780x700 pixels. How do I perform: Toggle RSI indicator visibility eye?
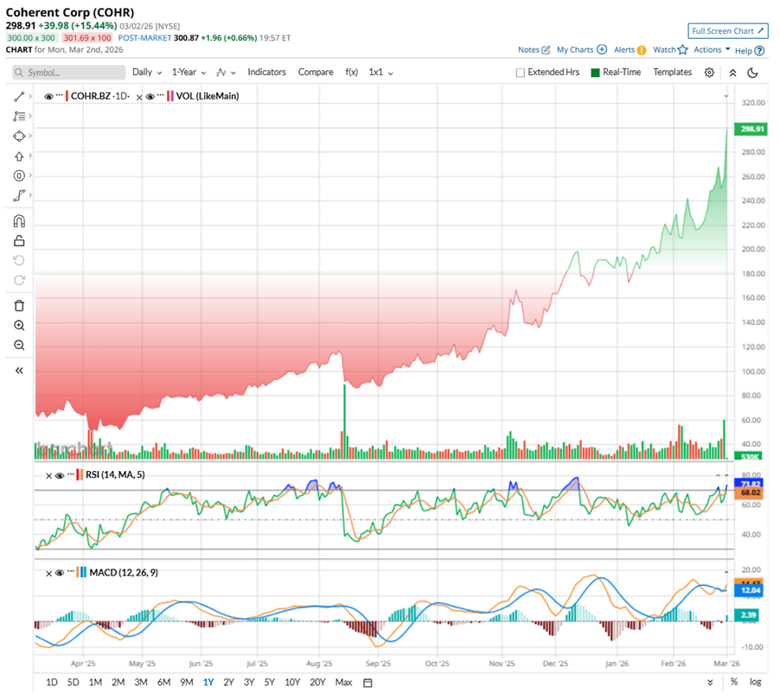pos(59,476)
